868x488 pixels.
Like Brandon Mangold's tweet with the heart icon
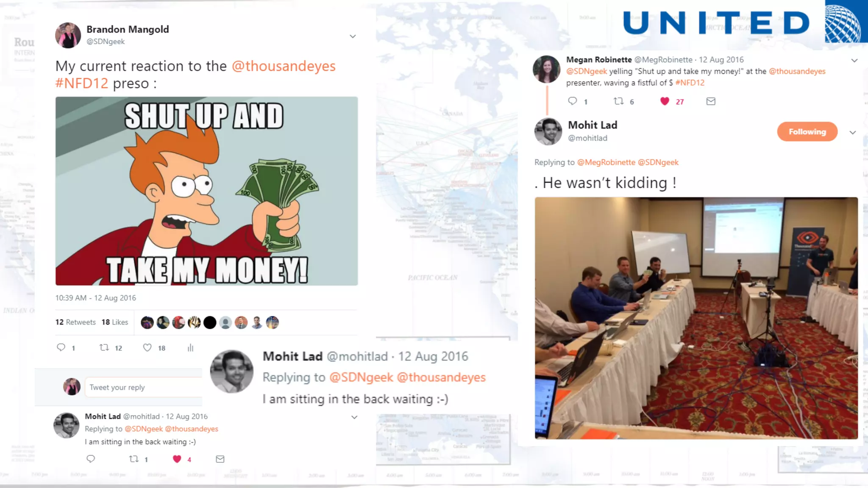[147, 347]
